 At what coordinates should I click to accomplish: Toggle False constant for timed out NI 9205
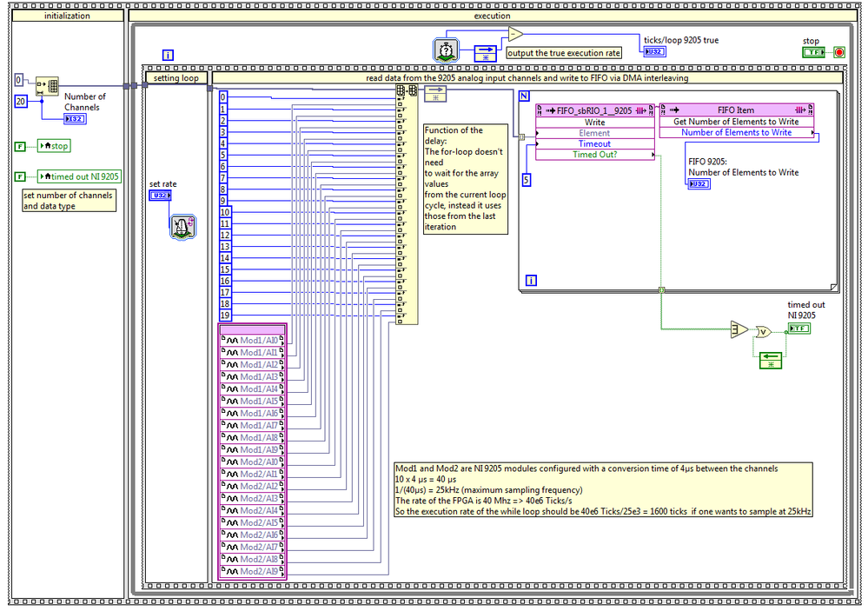click(x=20, y=176)
